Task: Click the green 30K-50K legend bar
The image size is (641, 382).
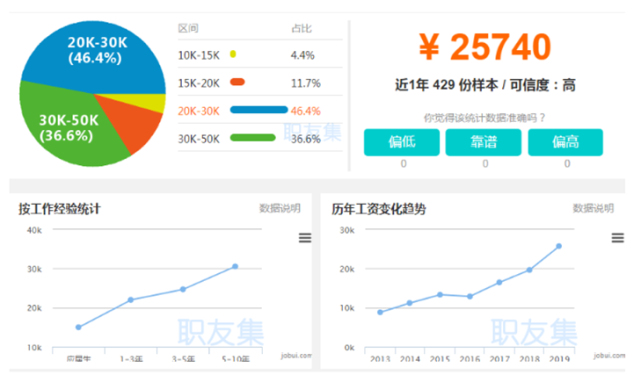Action: coord(253,137)
